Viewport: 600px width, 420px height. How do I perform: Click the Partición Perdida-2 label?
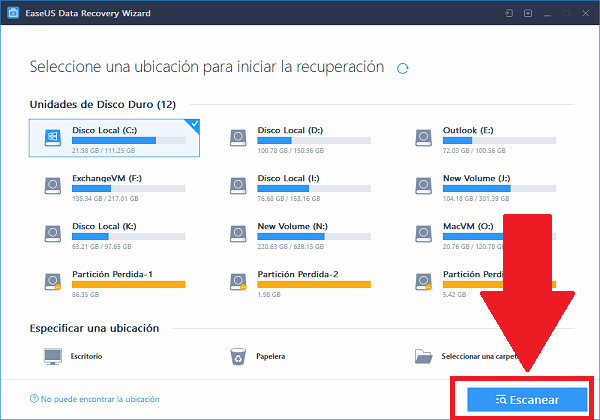[x=298, y=274]
